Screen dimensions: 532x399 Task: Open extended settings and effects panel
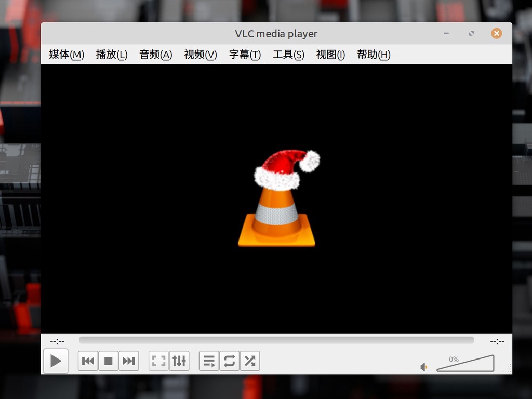(179, 361)
